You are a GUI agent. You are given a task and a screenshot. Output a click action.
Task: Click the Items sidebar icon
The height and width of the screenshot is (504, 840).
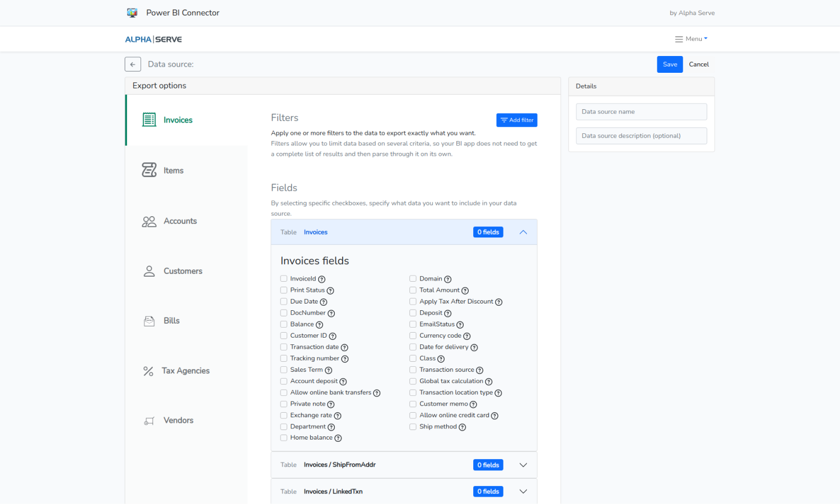pyautogui.click(x=149, y=170)
